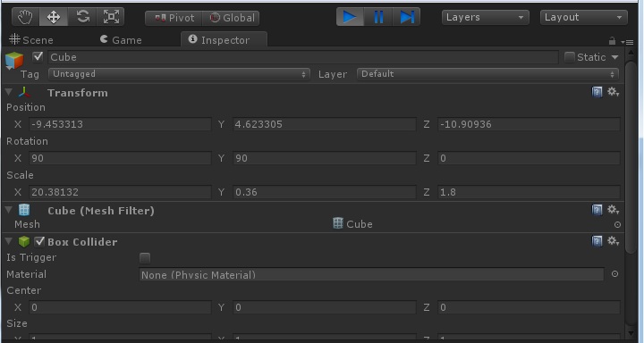644x343 pixels.
Task: Open the Inspector panel options menu
Action: click(x=627, y=42)
